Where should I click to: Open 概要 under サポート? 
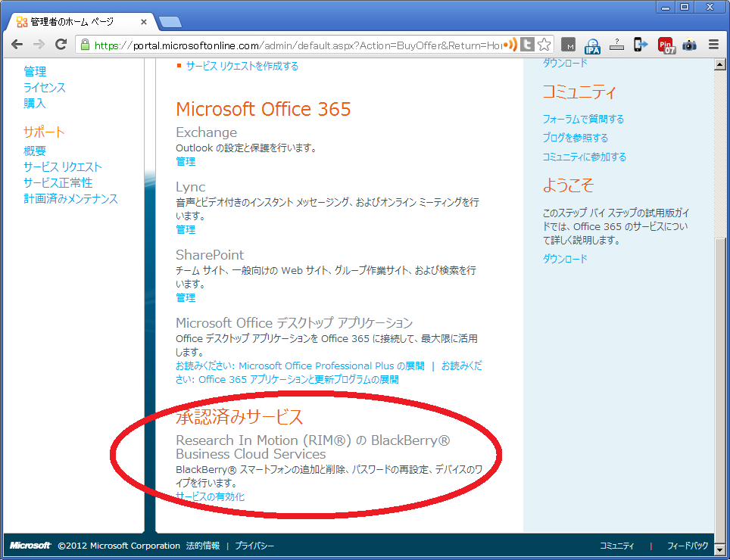coord(35,151)
